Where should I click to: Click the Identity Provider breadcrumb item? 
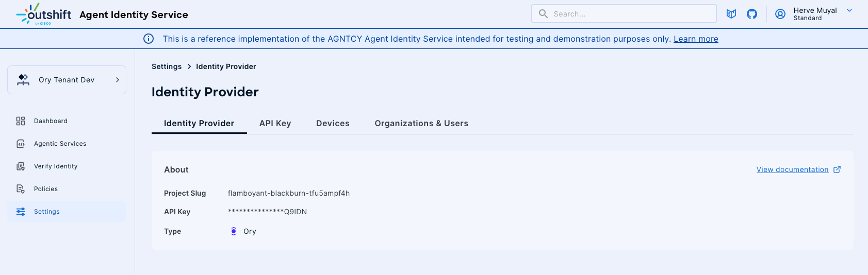coord(226,66)
